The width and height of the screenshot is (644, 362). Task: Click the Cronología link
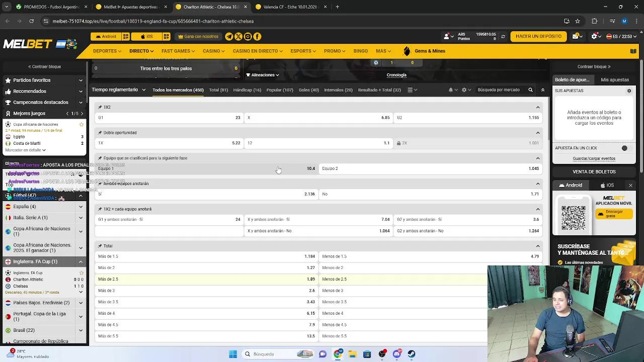tap(396, 75)
